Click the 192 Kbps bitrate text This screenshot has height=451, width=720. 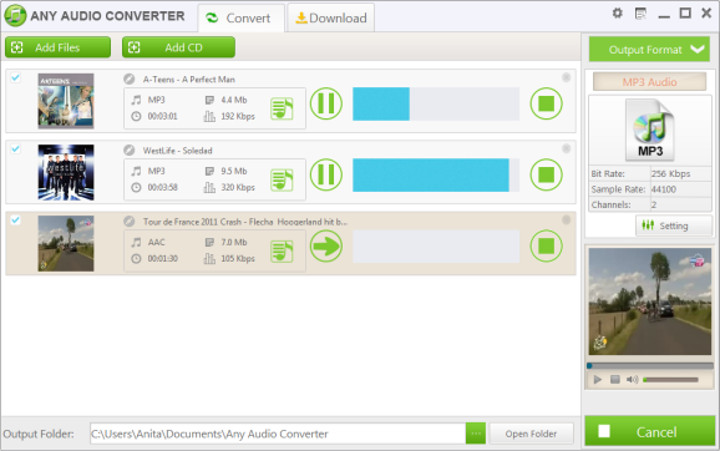[x=238, y=116]
